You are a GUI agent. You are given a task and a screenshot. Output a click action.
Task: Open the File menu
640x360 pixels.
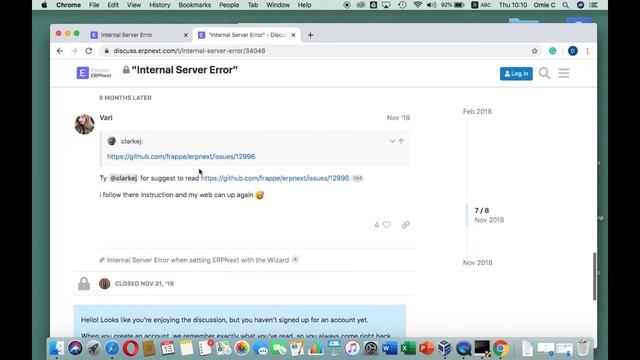coord(94,5)
